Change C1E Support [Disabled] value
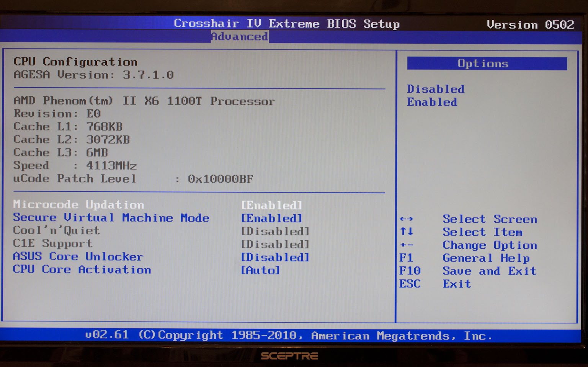 click(x=275, y=245)
